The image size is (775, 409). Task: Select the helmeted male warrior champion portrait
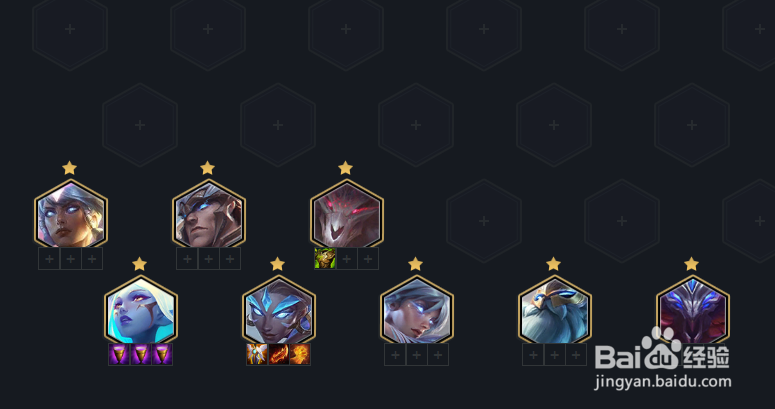click(x=209, y=214)
